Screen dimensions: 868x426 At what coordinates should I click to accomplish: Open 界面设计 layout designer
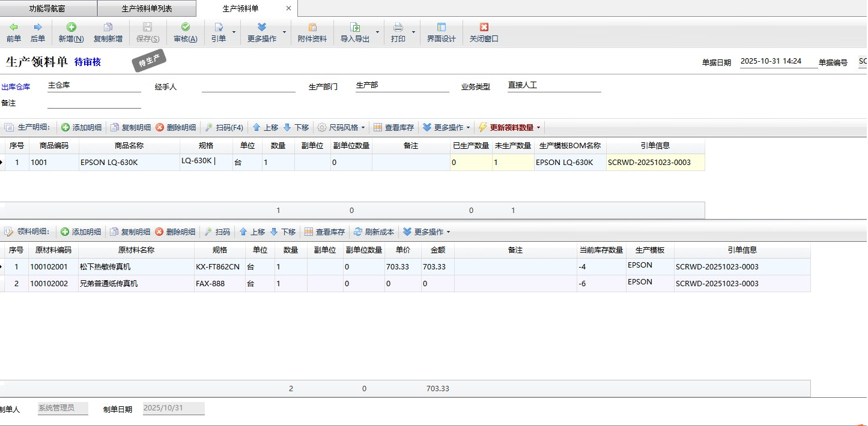coord(441,32)
